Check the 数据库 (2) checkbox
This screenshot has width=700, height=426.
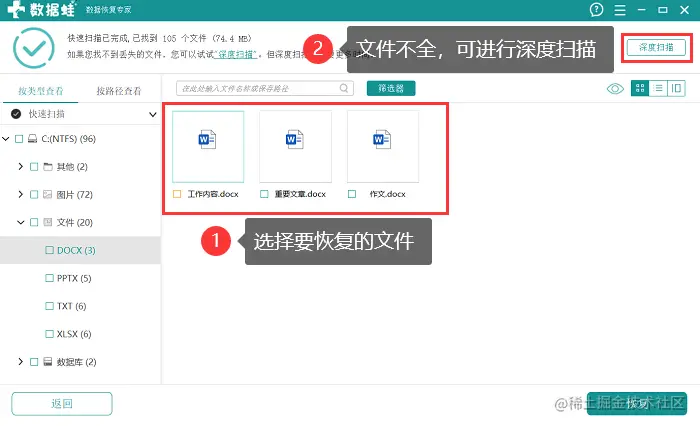point(33,362)
